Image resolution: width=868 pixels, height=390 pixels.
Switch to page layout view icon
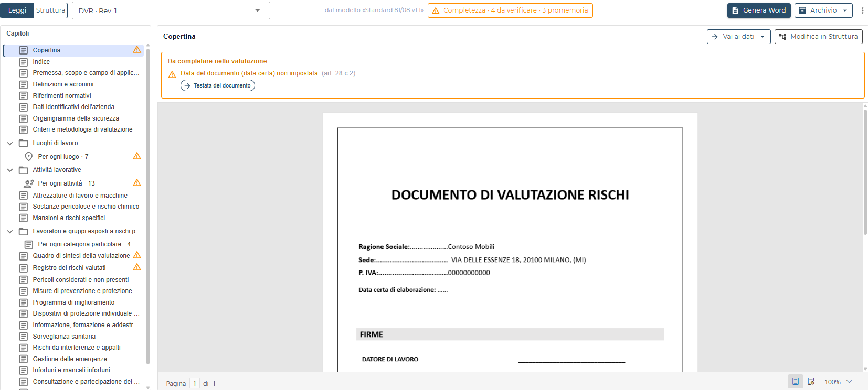coord(796,382)
